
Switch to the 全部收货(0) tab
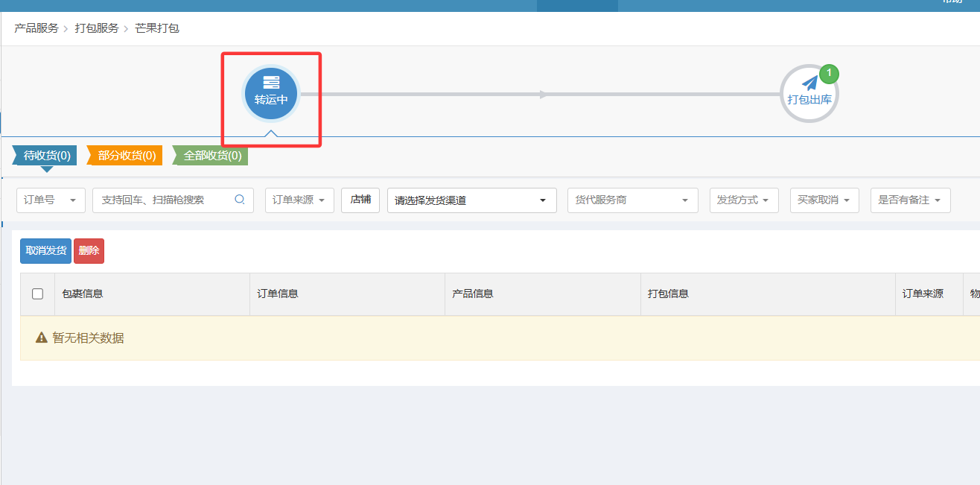[x=211, y=156]
